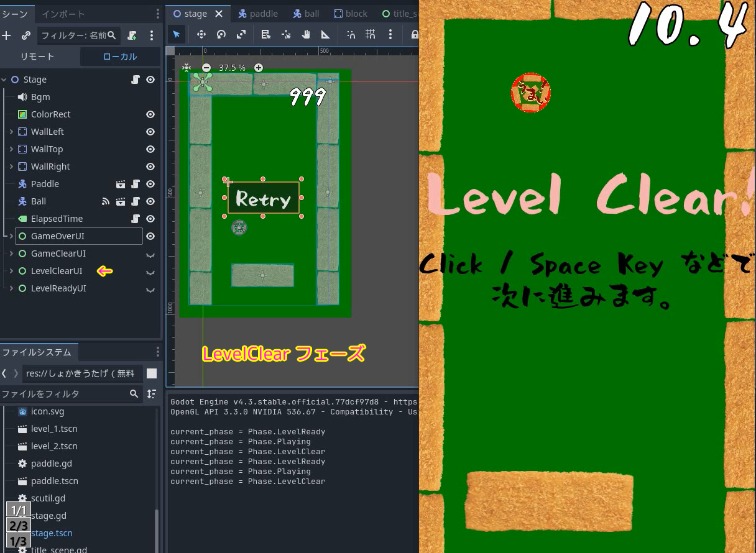The width and height of the screenshot is (756, 553).
Task: Show the hidden GameClearUI node
Action: click(150, 254)
